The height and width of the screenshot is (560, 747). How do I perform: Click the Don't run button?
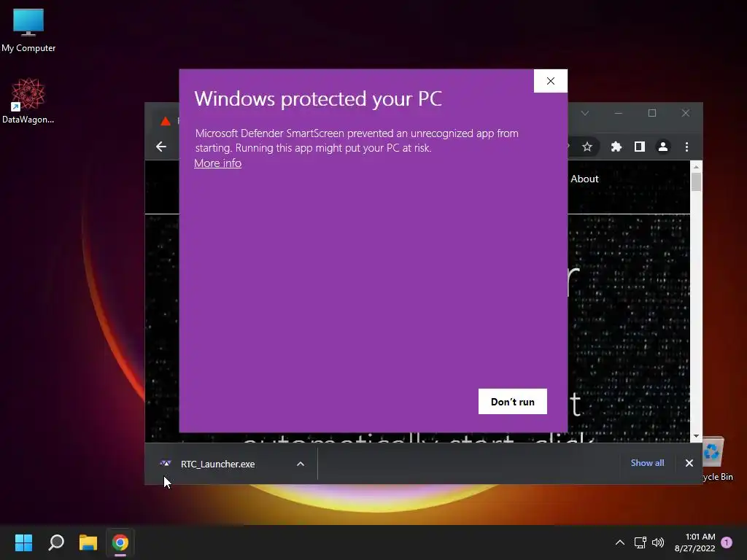coord(513,402)
